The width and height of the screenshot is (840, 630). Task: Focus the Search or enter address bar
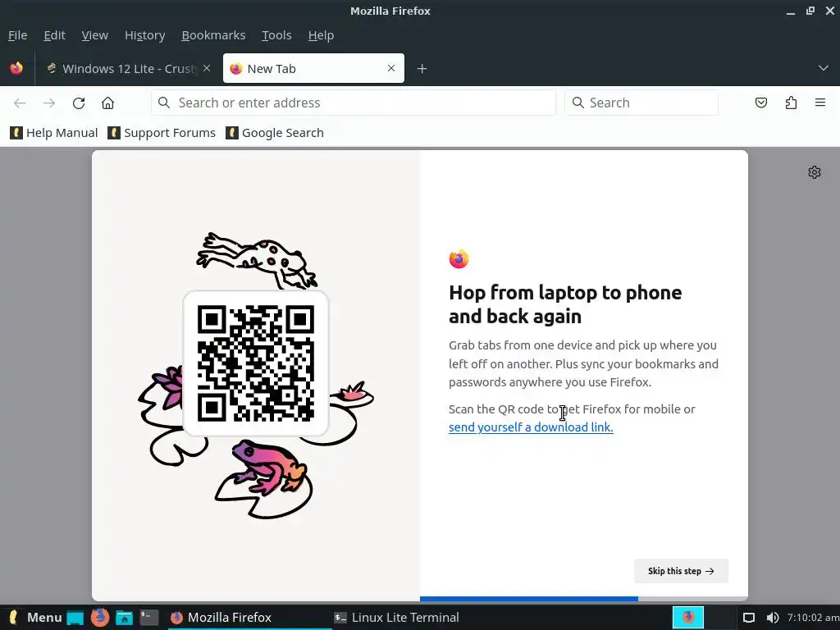pyautogui.click(x=354, y=103)
